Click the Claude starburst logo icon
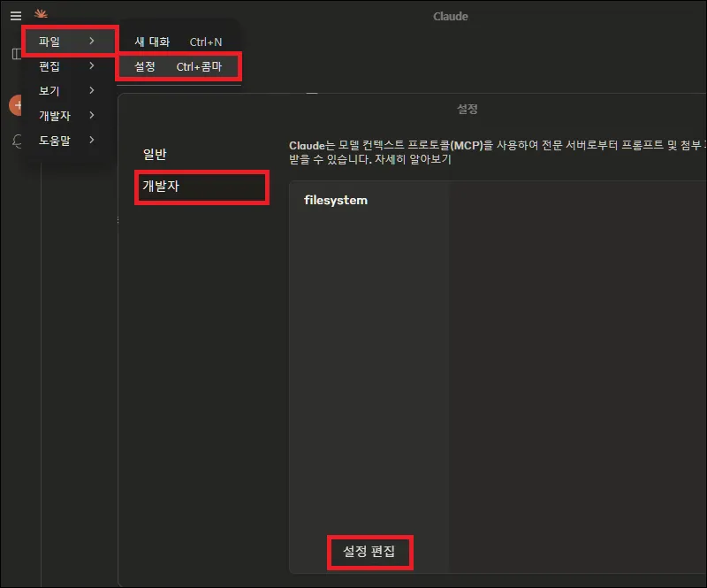Viewport: 707px width, 588px height. pyautogui.click(x=41, y=14)
